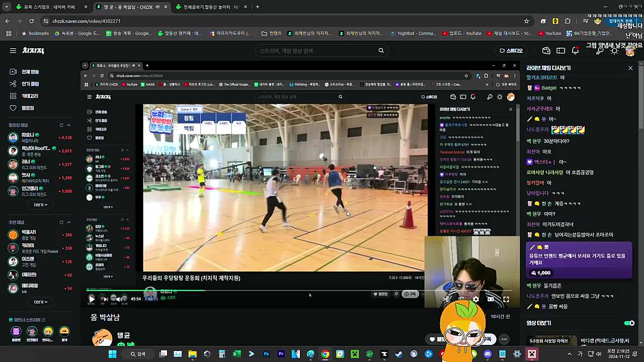Open the Windows Start menu

point(113,354)
